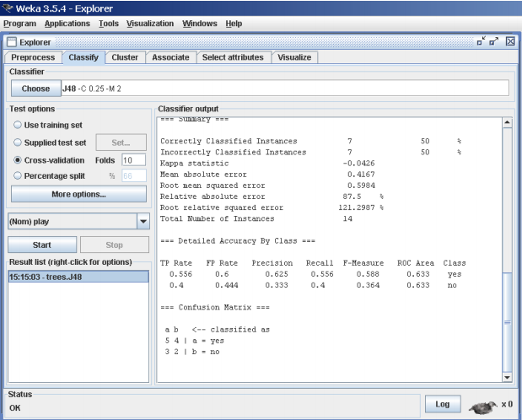The image size is (522, 420).
Task: Click the x 0 task counter
Action: tap(507, 404)
